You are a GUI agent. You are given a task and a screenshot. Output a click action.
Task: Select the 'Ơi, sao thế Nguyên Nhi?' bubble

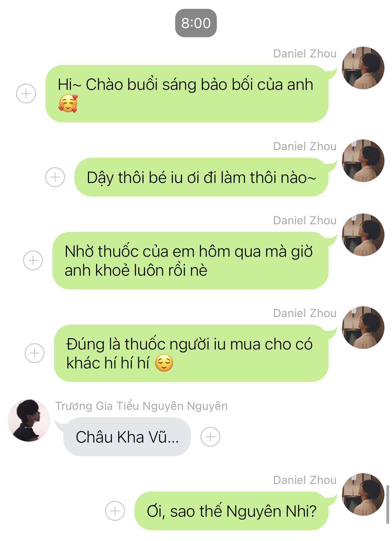(x=231, y=511)
